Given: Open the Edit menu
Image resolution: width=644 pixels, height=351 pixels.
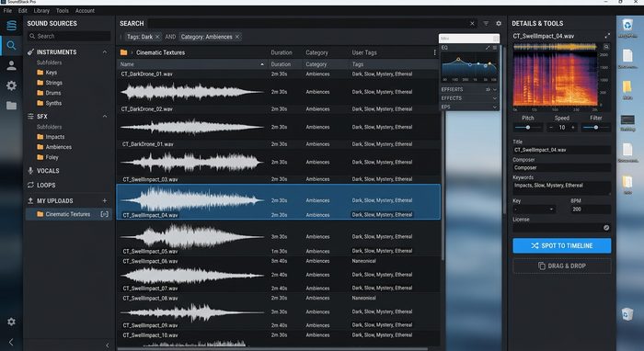Looking at the screenshot, I should pos(23,11).
